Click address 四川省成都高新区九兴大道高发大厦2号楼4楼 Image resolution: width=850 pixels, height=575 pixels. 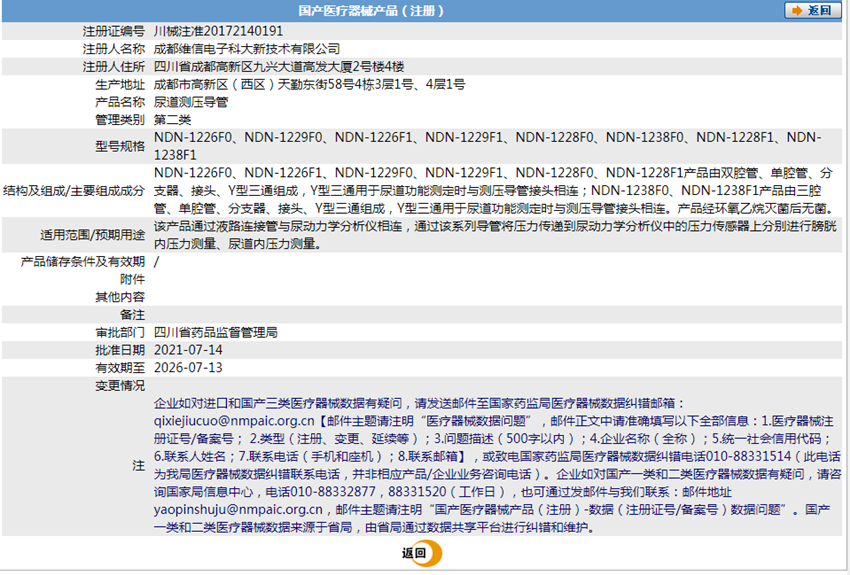coord(279,67)
